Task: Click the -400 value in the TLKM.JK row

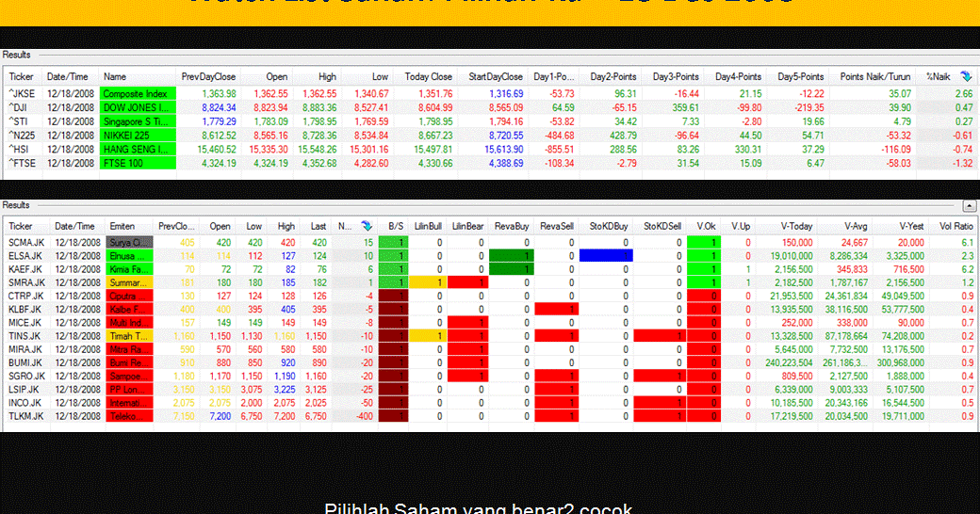Action: 364,416
